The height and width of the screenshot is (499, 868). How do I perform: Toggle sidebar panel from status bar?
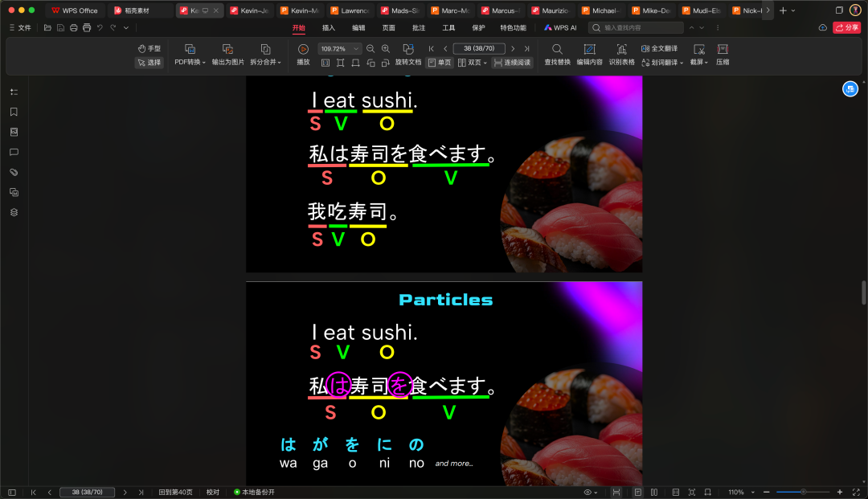point(11,493)
